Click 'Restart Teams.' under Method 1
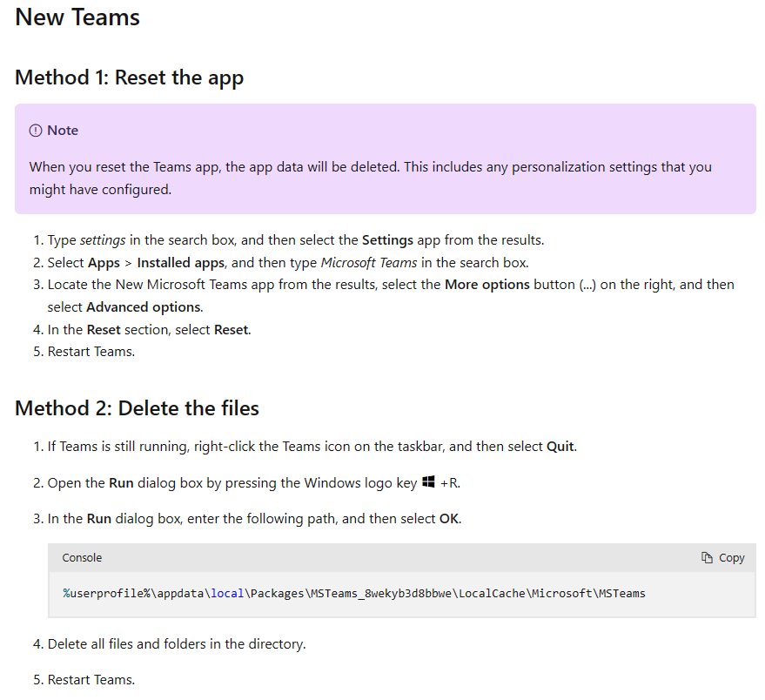Viewport: 765px width, 700px height. pyautogui.click(x=91, y=352)
